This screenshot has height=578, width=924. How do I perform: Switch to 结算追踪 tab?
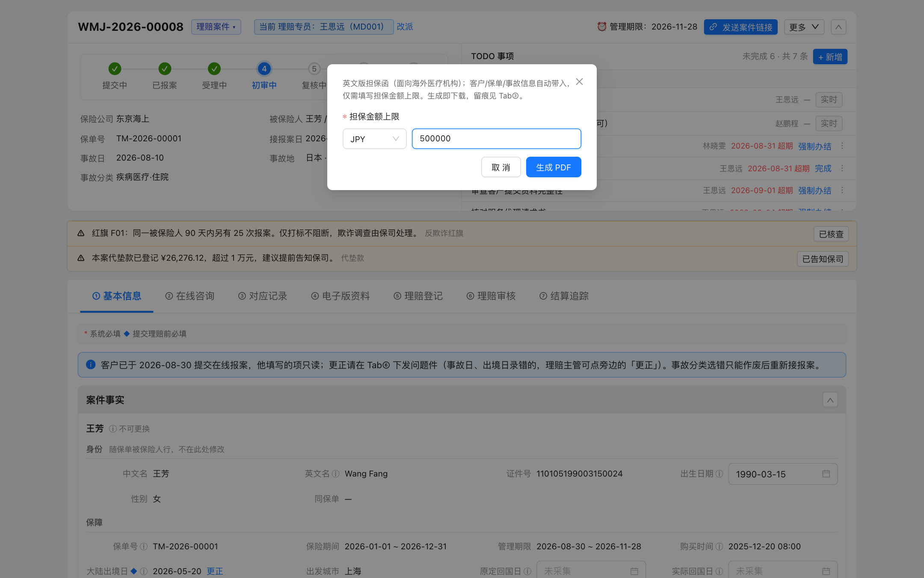pos(564,296)
